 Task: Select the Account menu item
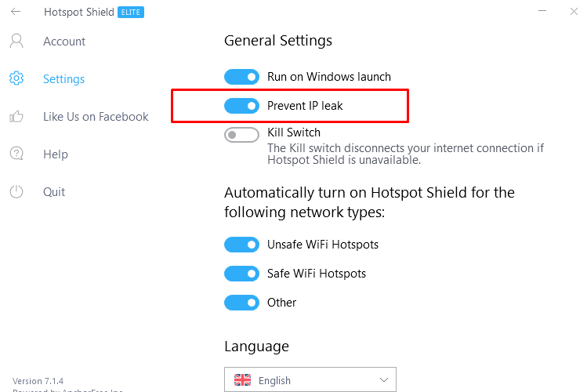[64, 42]
